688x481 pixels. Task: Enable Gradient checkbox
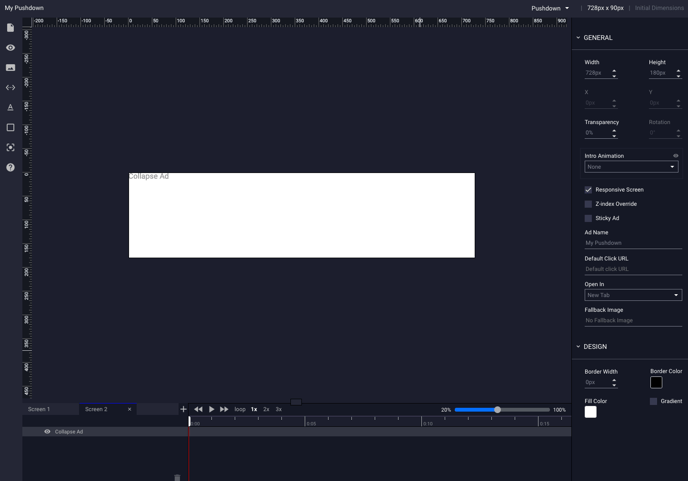(x=653, y=401)
